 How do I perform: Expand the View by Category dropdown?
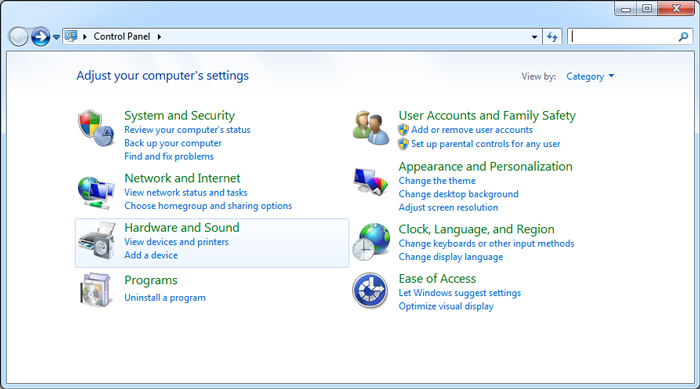coord(590,76)
